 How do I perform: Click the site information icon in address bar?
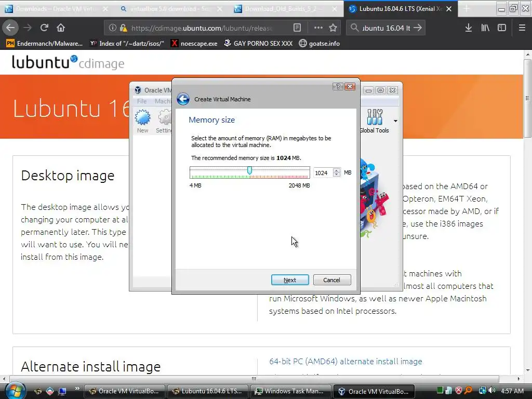coord(112,28)
